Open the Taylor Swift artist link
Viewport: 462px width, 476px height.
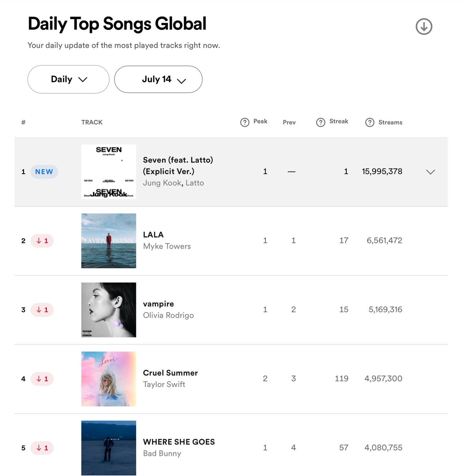[x=164, y=385]
